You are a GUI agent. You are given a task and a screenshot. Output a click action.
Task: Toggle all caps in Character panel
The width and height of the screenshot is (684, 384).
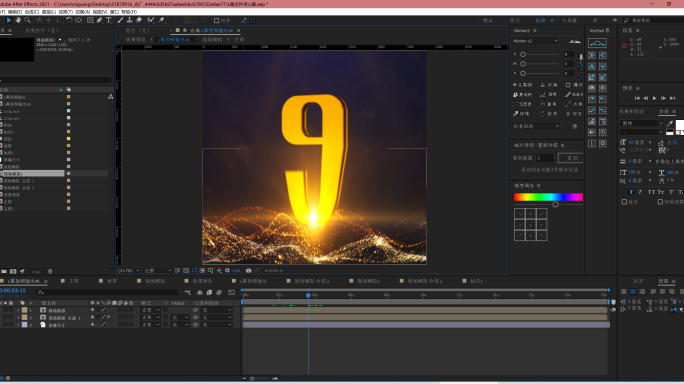point(651,192)
